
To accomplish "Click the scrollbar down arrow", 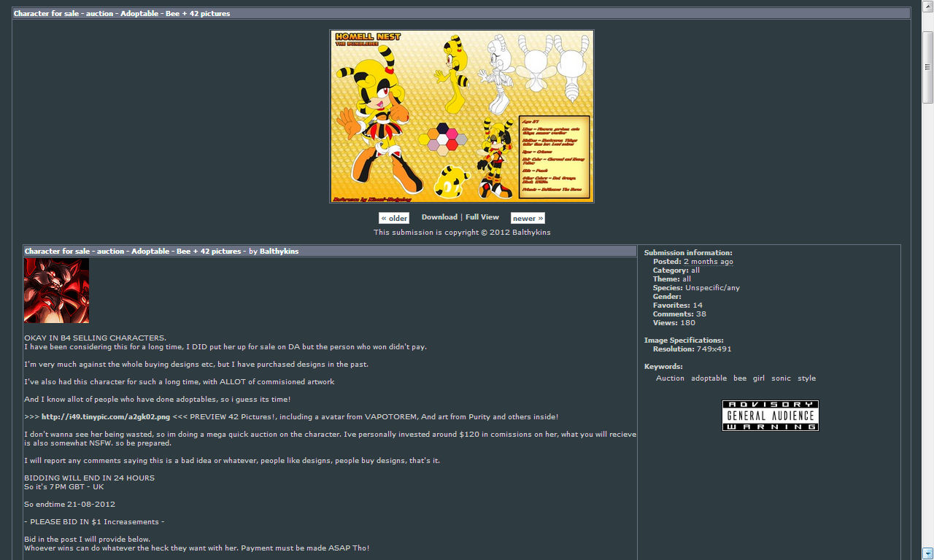I will click(927, 553).
